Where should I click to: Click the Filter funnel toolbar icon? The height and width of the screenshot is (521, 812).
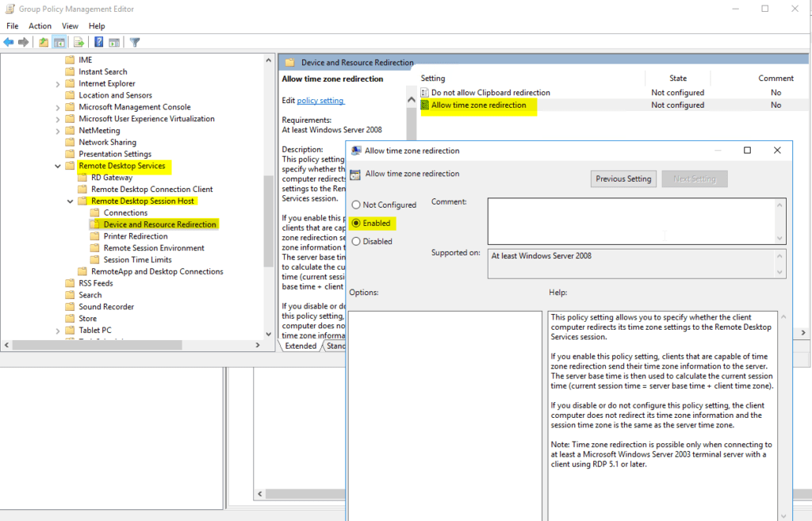pos(135,41)
